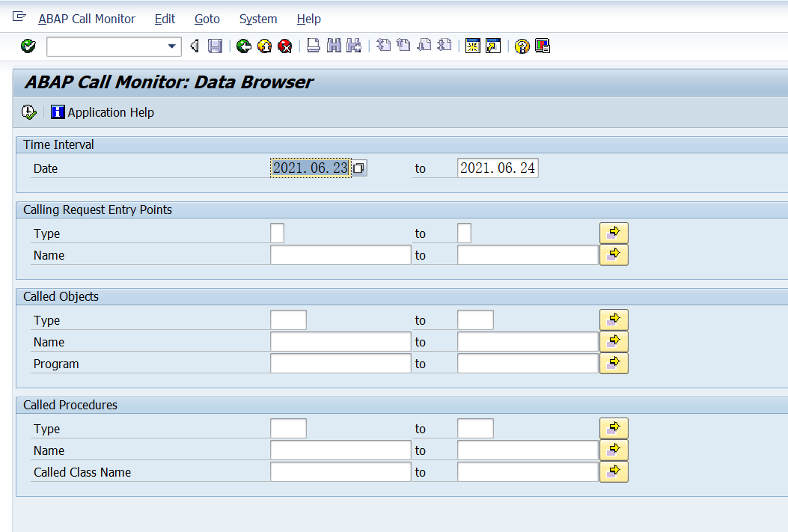Open the System menu
The width and height of the screenshot is (788, 532).
coord(258,19)
